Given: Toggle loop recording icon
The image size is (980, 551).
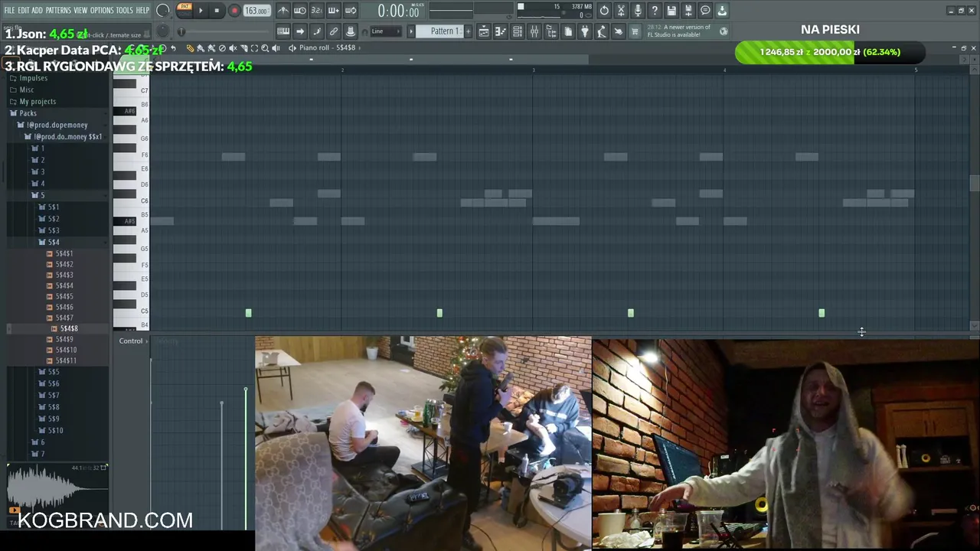Looking at the screenshot, I should (351, 11).
